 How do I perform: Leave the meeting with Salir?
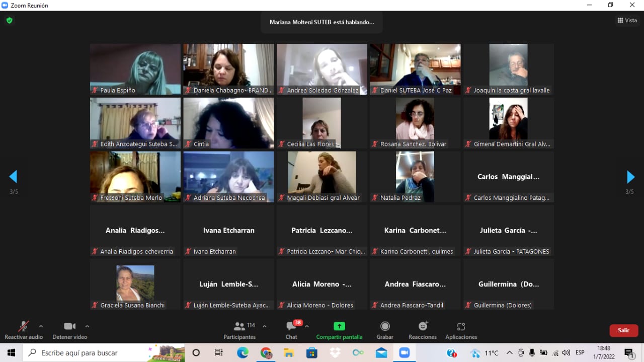click(623, 330)
